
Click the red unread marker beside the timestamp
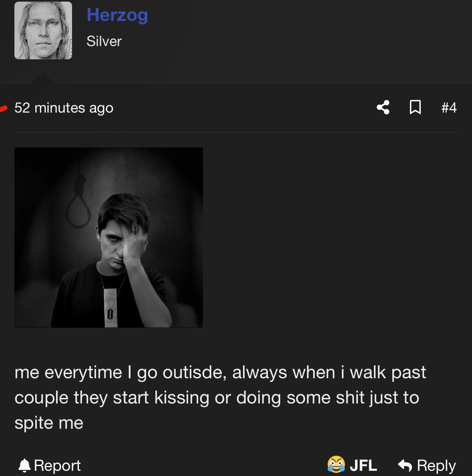click(x=3, y=108)
